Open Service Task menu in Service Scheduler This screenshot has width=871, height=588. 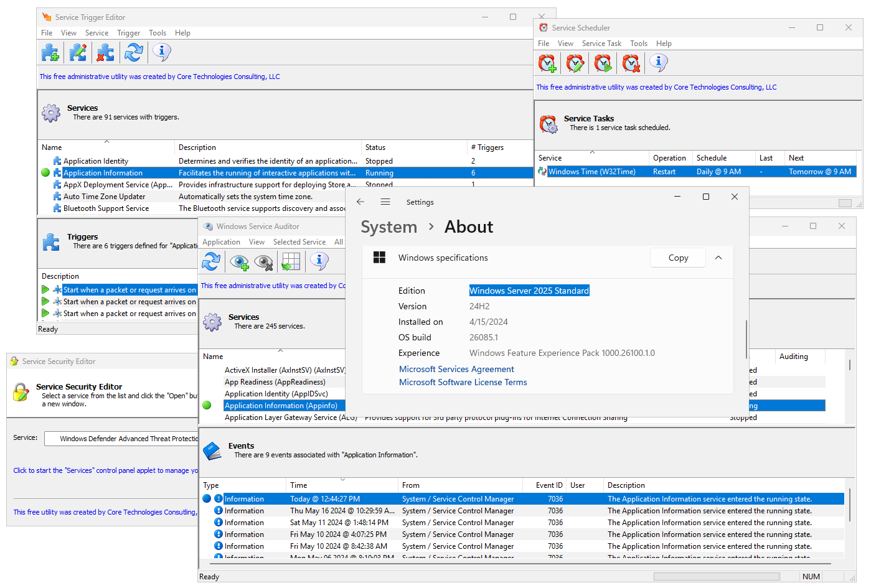(601, 44)
